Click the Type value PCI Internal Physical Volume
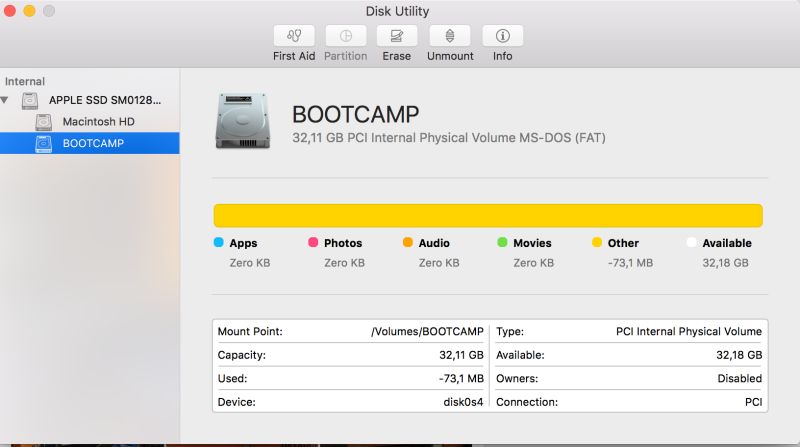Viewport: 800px width, 447px height. click(x=689, y=332)
